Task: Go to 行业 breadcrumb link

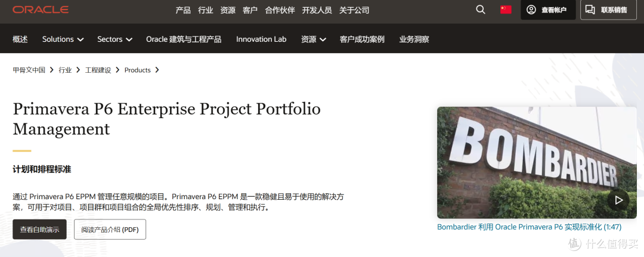Action: 65,70
